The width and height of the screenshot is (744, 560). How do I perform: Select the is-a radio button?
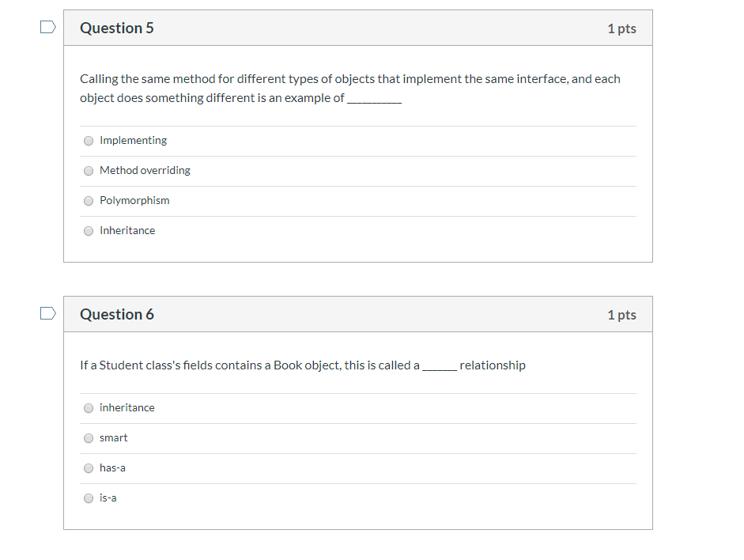point(89,498)
